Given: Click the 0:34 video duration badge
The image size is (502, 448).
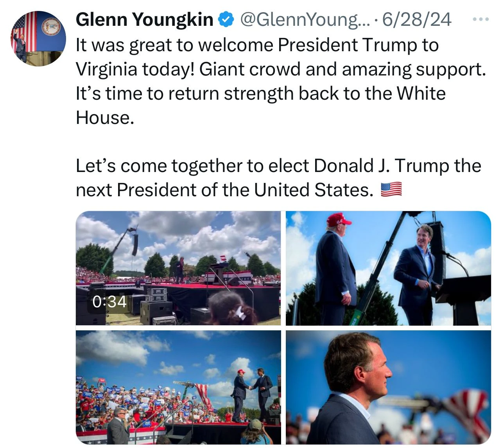Looking at the screenshot, I should pyautogui.click(x=109, y=301).
